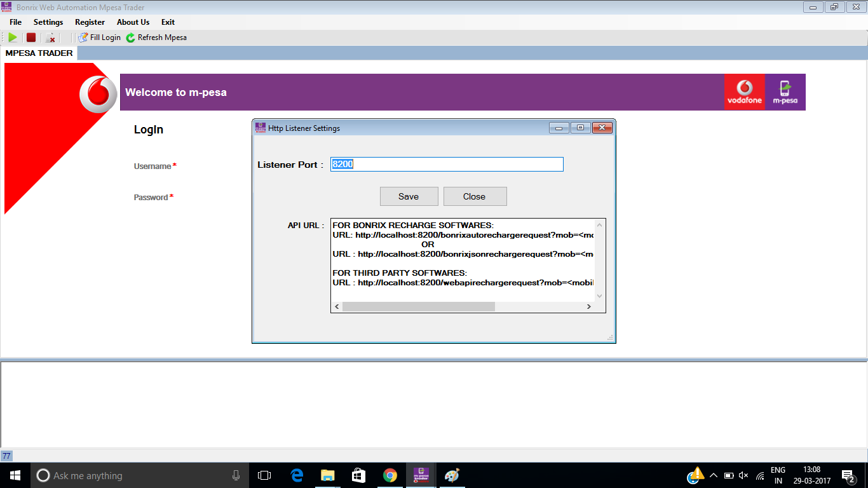
Task: Select the MPESA TRADER tab
Action: point(39,53)
